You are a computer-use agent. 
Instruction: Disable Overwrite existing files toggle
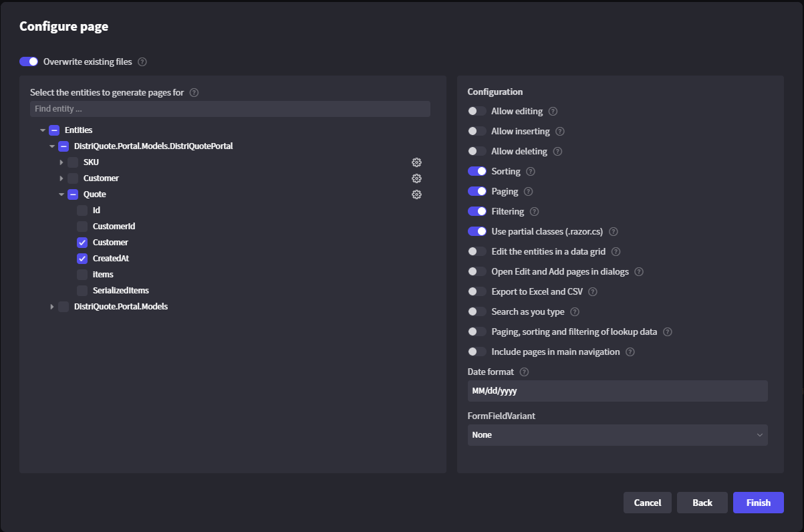pyautogui.click(x=29, y=61)
